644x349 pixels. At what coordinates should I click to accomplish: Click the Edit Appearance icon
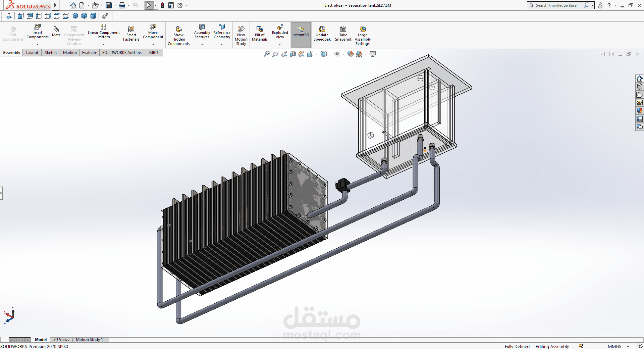351,54
